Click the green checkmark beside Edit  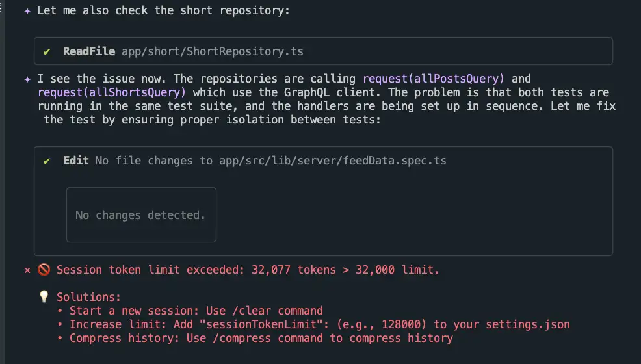click(47, 161)
